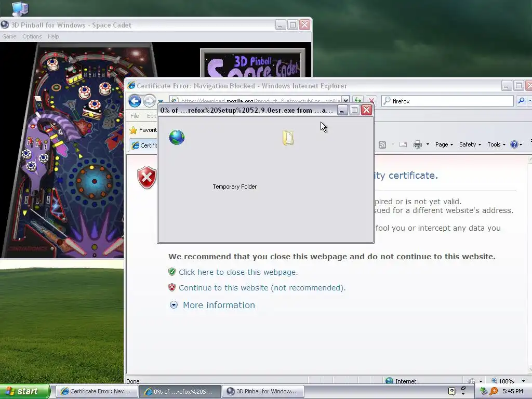Click the green shield icon beside close webpage link

click(172, 272)
